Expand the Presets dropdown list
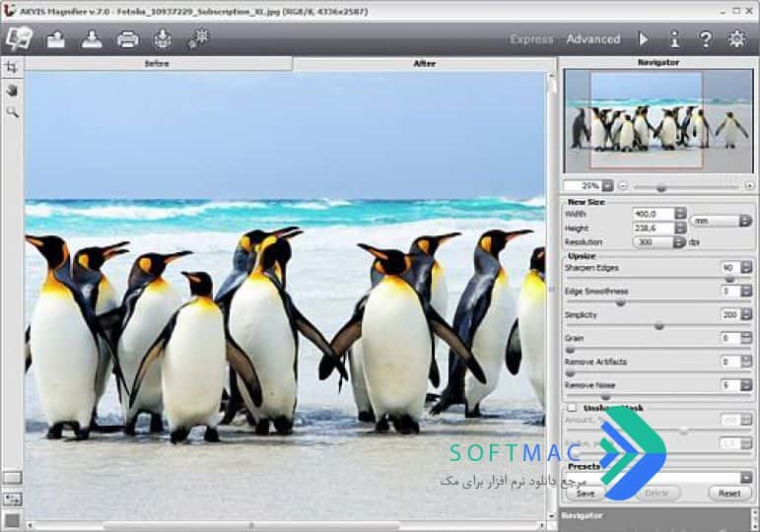The image size is (760, 532). [x=746, y=478]
